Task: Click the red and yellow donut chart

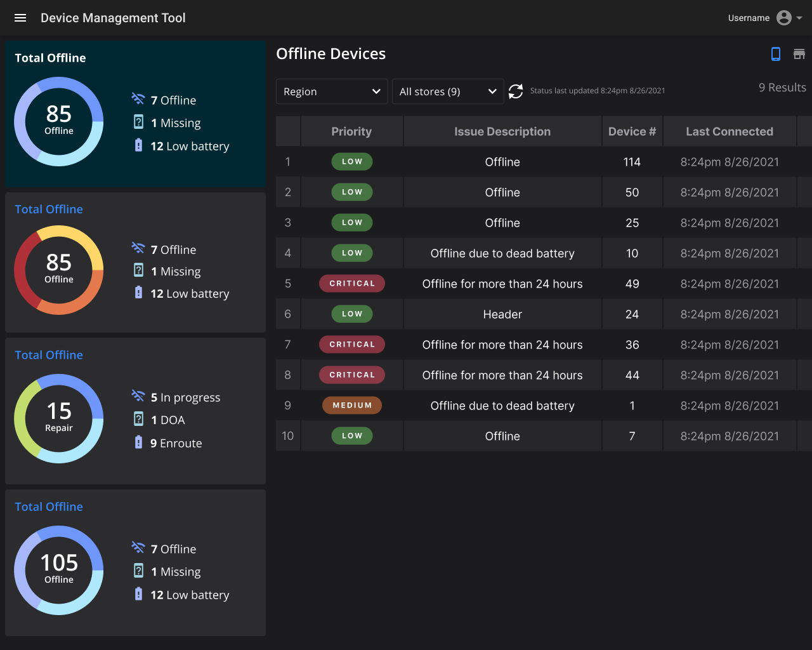Action: [59, 270]
